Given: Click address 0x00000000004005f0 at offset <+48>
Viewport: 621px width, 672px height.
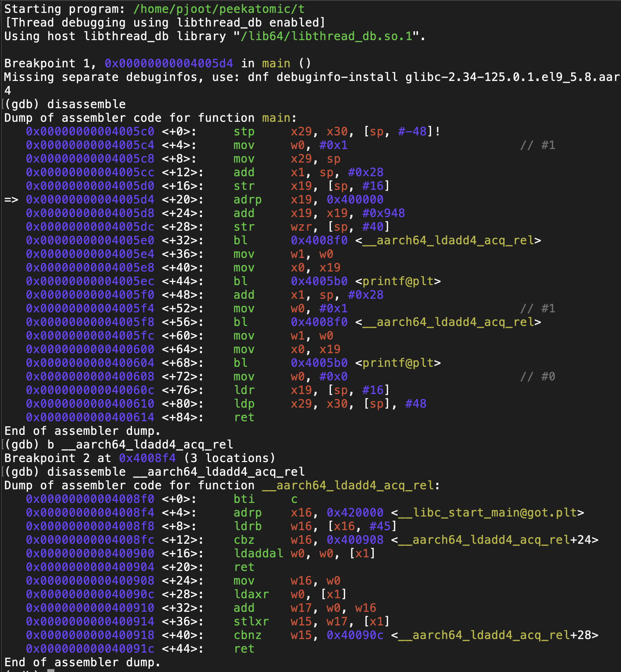Looking at the screenshot, I should 90,295.
